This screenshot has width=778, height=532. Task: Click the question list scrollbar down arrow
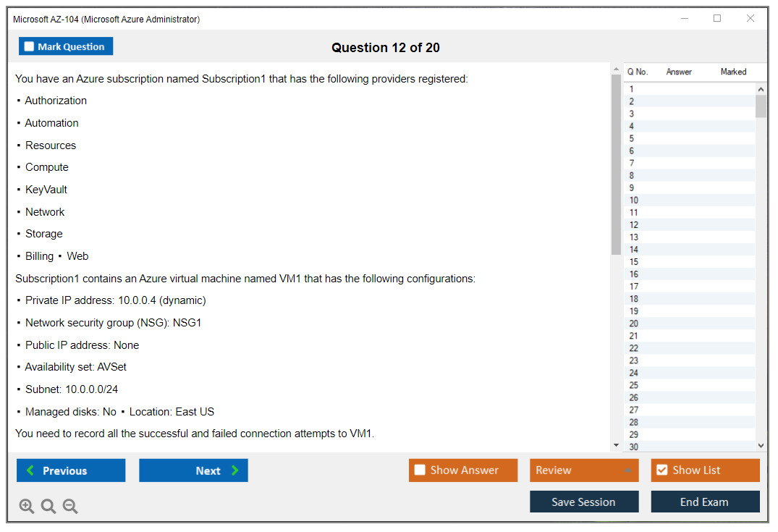[x=761, y=444]
